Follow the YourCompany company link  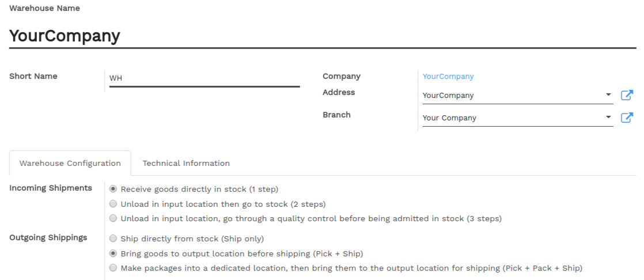[448, 77]
